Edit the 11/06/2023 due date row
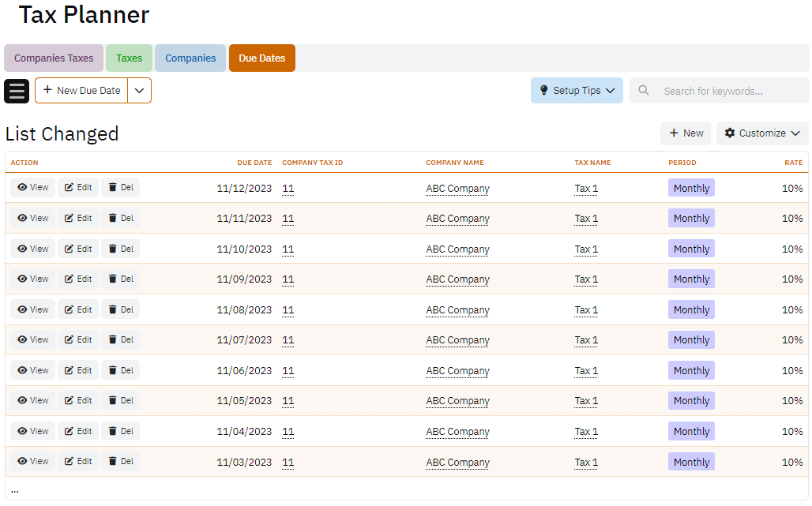The image size is (812, 506). (78, 370)
